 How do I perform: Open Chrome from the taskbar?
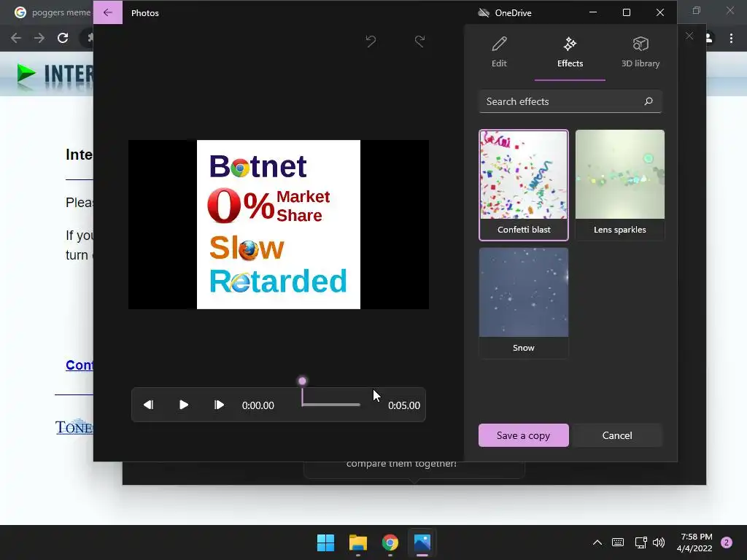390,542
